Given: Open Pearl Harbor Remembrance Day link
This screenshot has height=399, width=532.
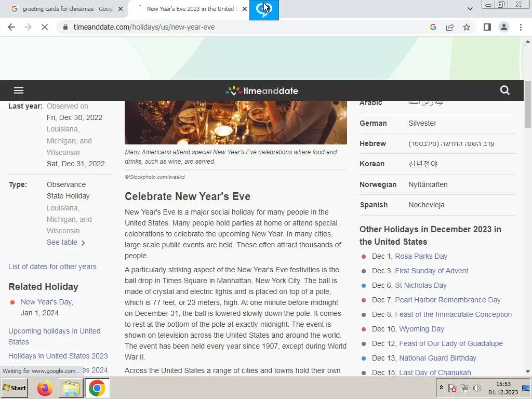Looking at the screenshot, I should click(x=448, y=300).
